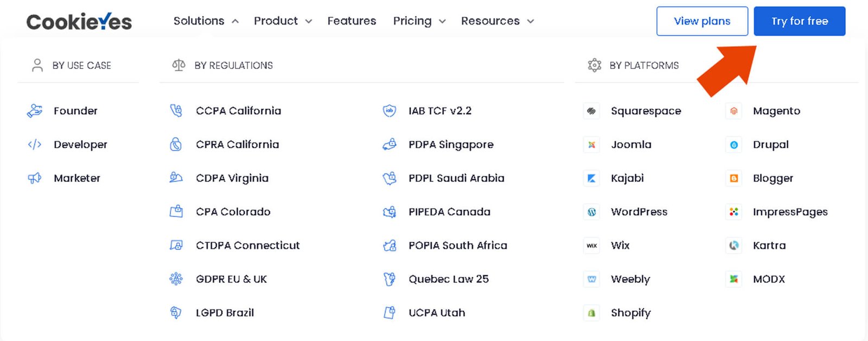Open the Wix platform link
The image size is (868, 341).
(x=620, y=245)
